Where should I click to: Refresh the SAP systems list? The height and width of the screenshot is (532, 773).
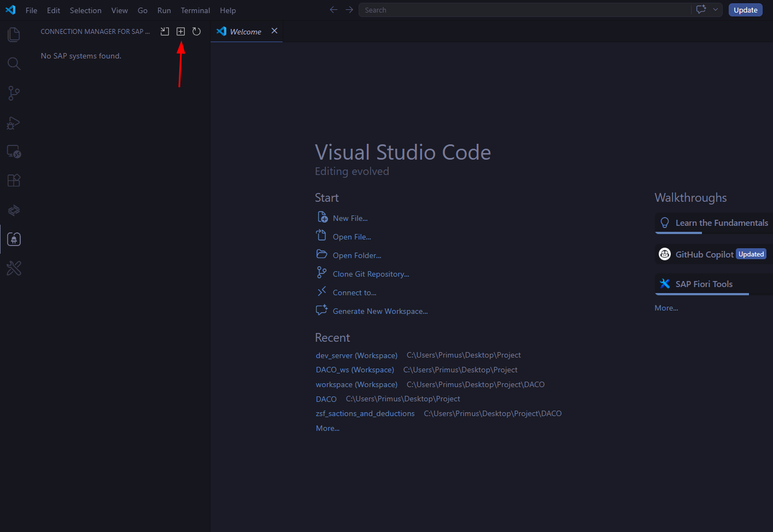point(196,32)
